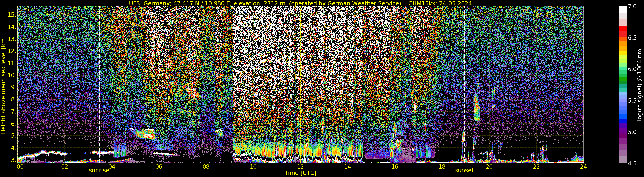Click the colorbar '6.0' value label

tap(632, 69)
